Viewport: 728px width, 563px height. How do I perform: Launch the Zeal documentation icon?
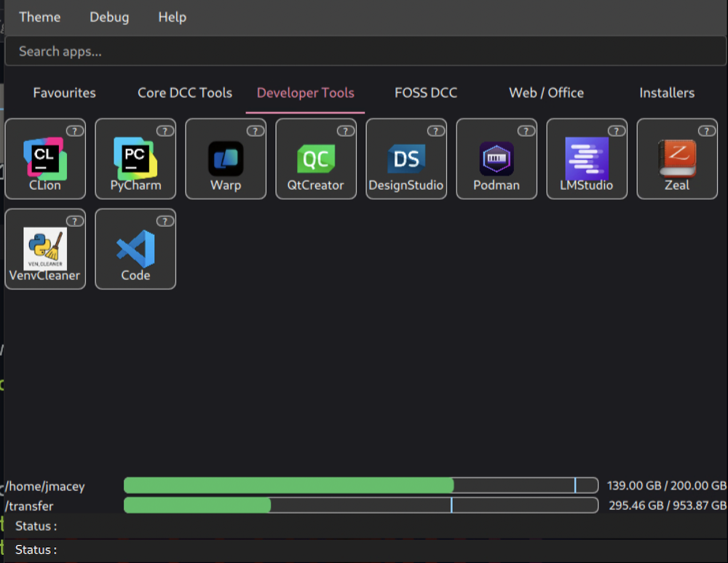pyautogui.click(x=677, y=159)
